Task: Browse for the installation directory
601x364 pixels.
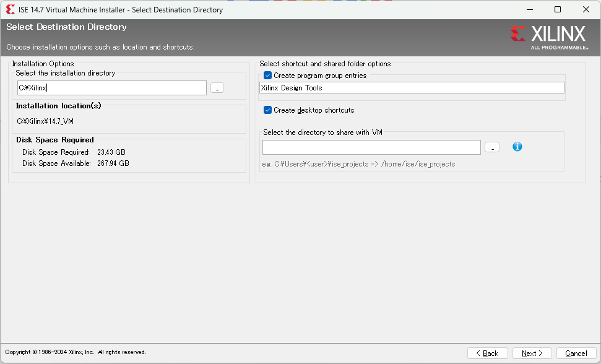Action: click(x=217, y=88)
